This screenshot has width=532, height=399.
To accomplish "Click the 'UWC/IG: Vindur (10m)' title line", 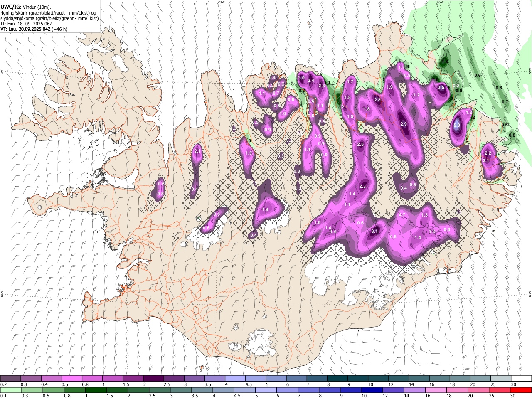I will [25, 7].
